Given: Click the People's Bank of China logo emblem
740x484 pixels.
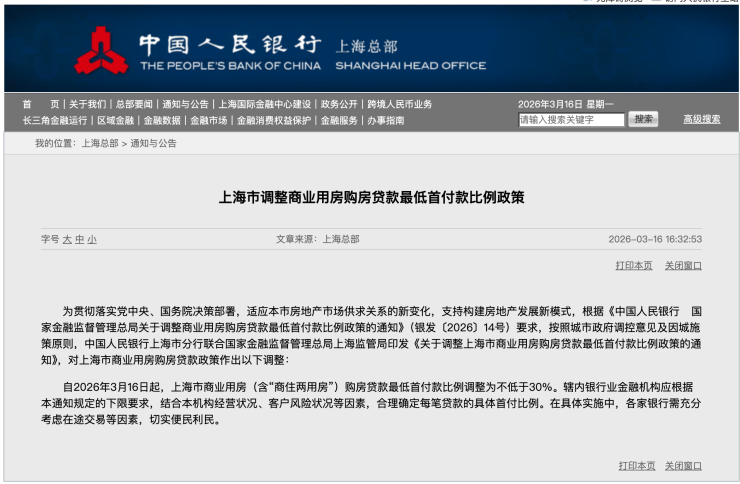Looking at the screenshot, I should click(101, 50).
